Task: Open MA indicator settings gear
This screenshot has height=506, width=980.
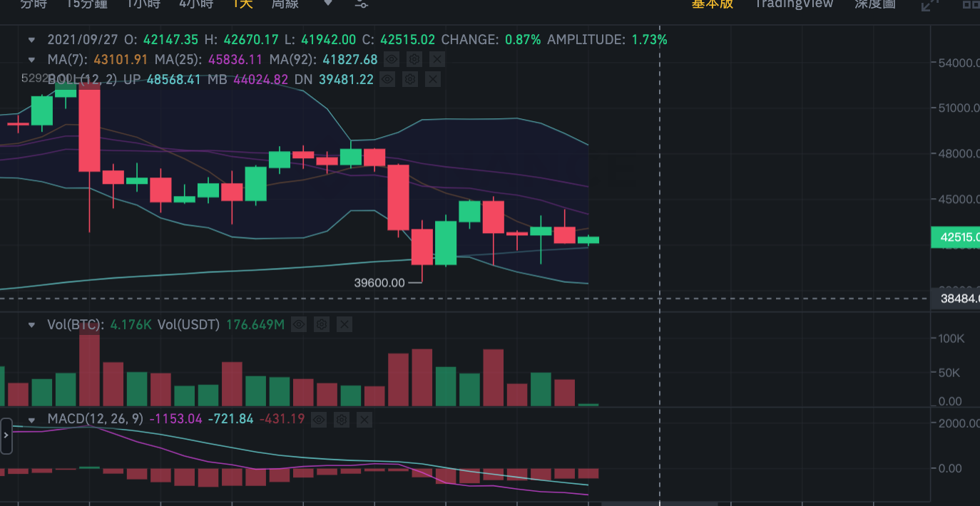Action: click(414, 59)
